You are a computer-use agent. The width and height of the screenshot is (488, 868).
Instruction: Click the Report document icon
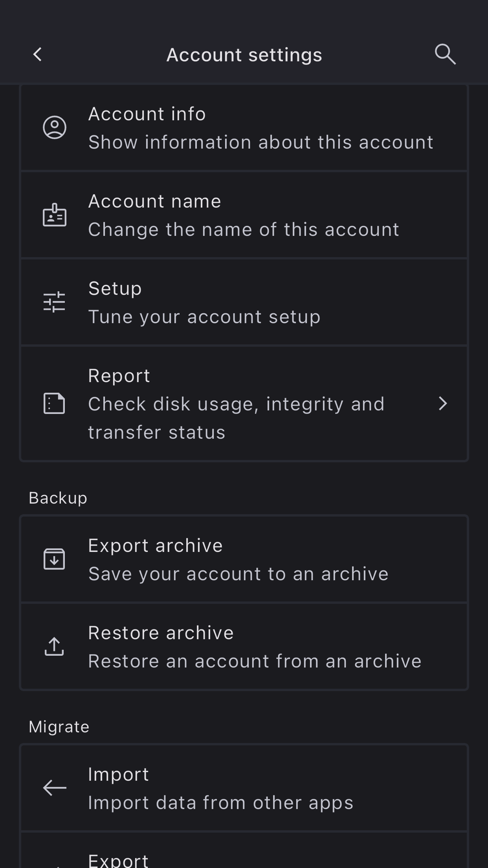point(55,403)
